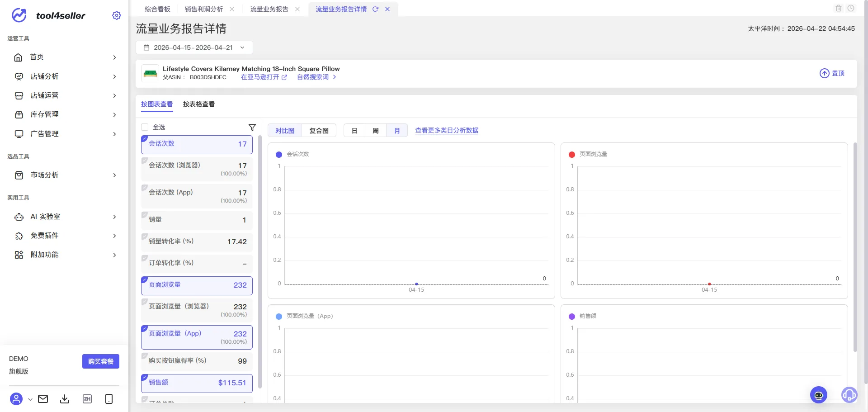Toggle 页面浏览量 (App) metric card

tap(197, 337)
